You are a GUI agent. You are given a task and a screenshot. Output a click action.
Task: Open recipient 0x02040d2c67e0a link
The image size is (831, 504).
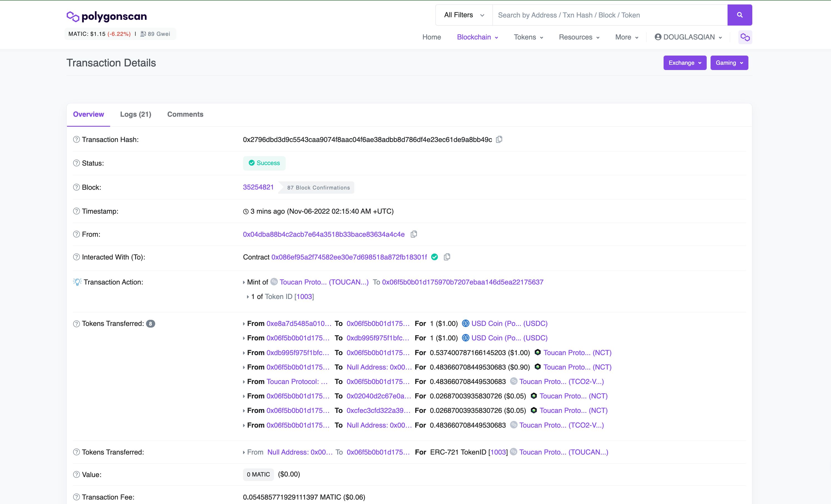click(x=379, y=396)
